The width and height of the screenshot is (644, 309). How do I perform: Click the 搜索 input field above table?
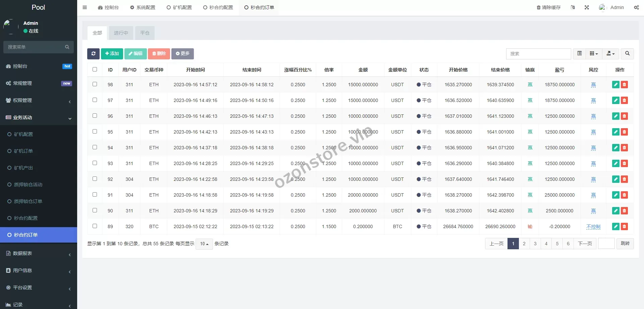point(538,54)
